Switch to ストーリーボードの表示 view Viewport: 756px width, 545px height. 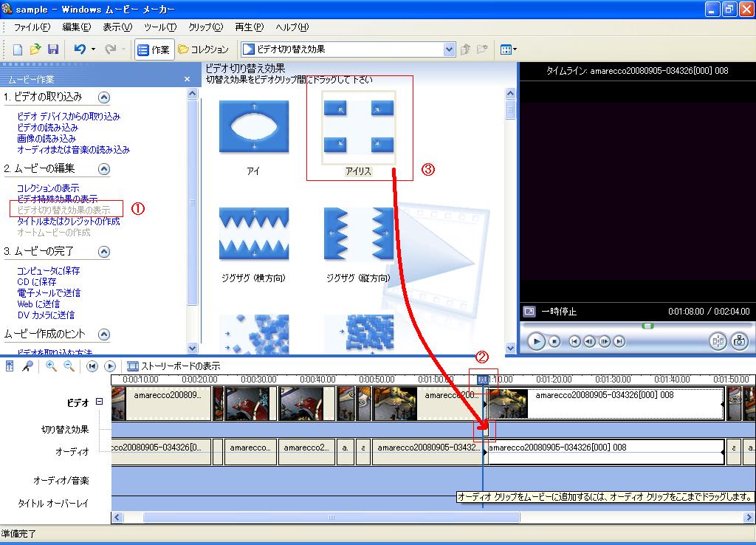173,366
